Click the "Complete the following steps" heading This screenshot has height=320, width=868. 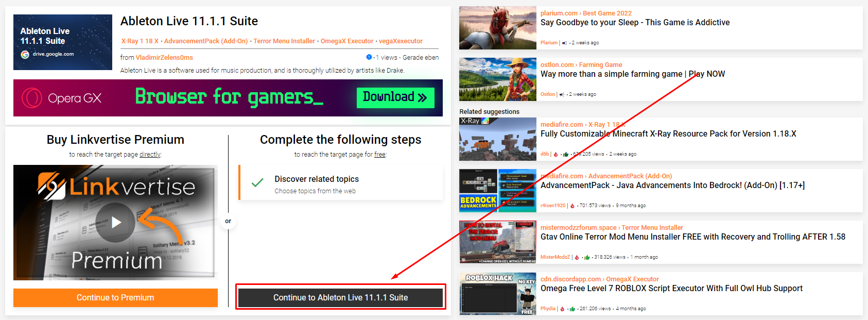(341, 140)
